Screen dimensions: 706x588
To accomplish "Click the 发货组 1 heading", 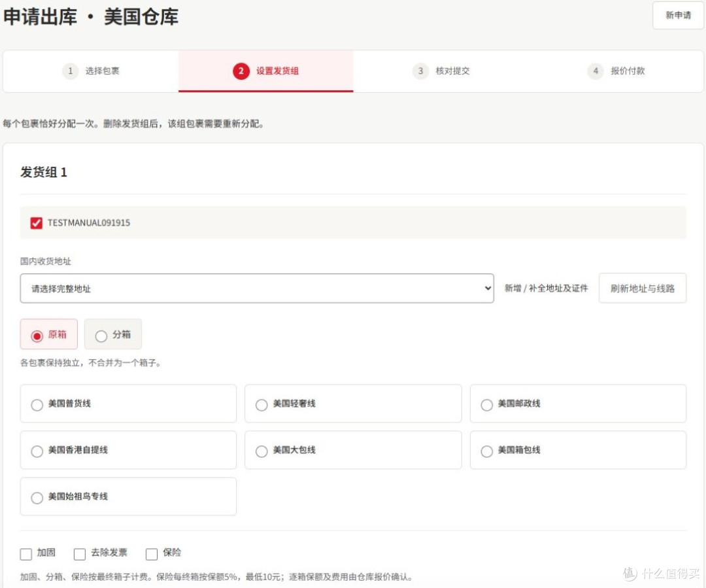I will click(44, 172).
